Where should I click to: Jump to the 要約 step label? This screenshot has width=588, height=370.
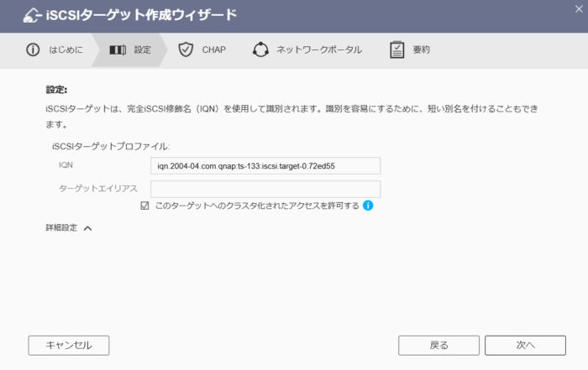pyautogui.click(x=421, y=50)
